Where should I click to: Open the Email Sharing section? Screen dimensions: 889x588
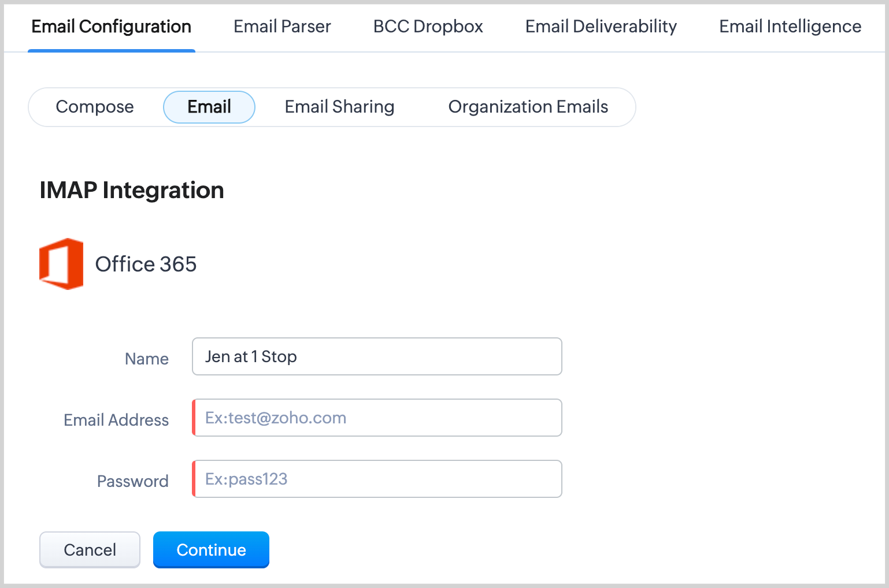(339, 107)
